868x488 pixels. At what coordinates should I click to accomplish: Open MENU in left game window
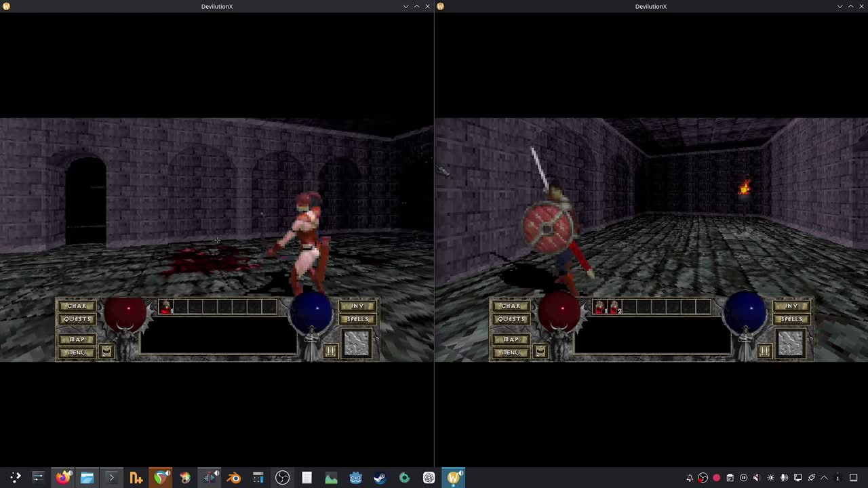coord(77,352)
